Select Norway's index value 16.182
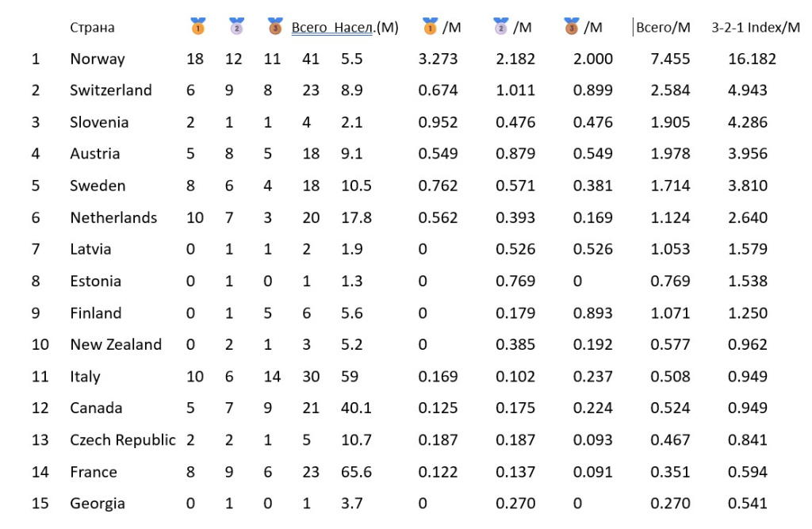Screen dimensions: 812x529 point(752,59)
